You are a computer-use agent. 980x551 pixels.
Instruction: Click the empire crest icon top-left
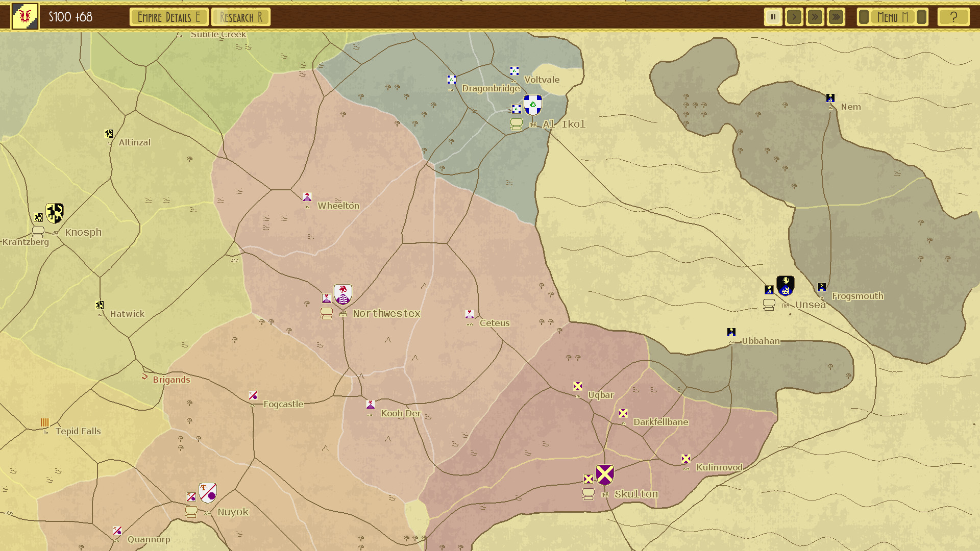[x=24, y=17]
